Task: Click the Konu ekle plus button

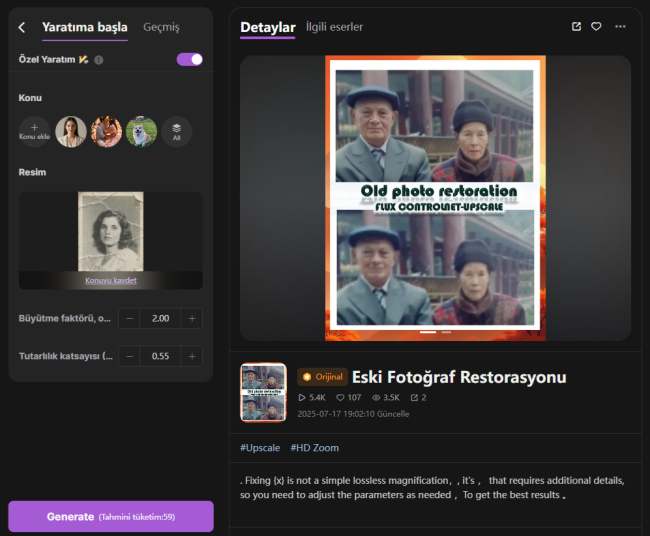Action: 34,132
